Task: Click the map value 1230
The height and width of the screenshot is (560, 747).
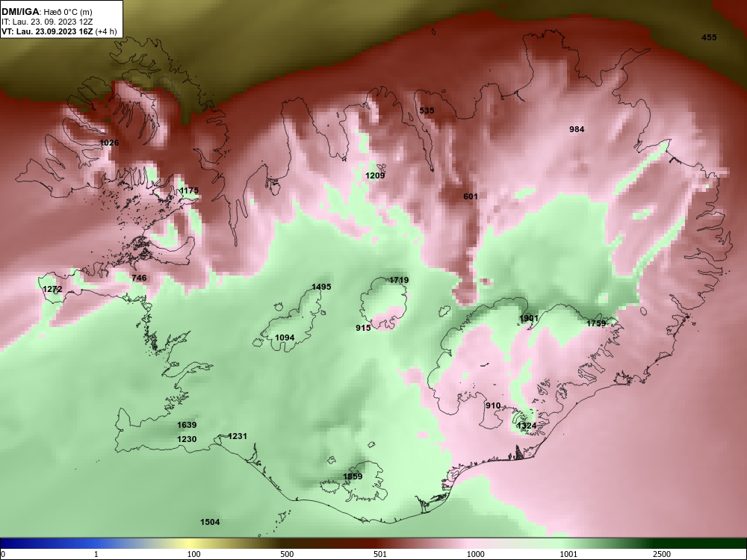Action: point(187,439)
